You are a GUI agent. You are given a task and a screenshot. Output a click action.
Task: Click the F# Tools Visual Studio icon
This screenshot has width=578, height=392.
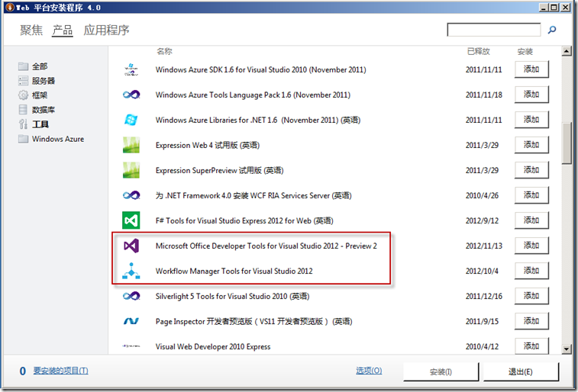[x=131, y=220]
